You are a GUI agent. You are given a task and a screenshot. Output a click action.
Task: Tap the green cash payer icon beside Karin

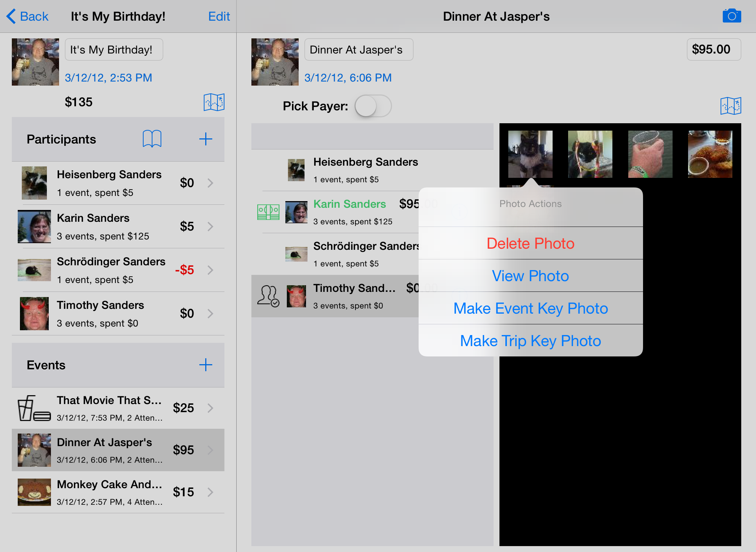tap(268, 212)
